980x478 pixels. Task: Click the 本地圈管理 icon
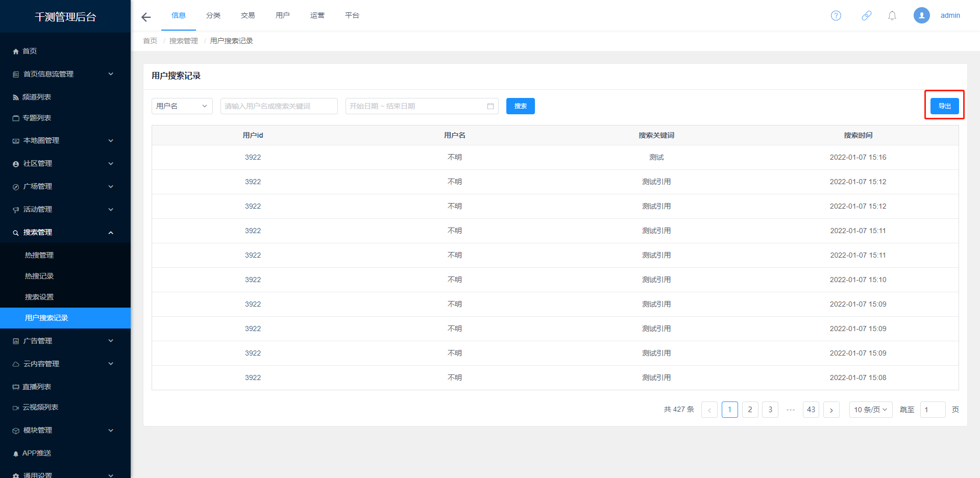(x=16, y=141)
